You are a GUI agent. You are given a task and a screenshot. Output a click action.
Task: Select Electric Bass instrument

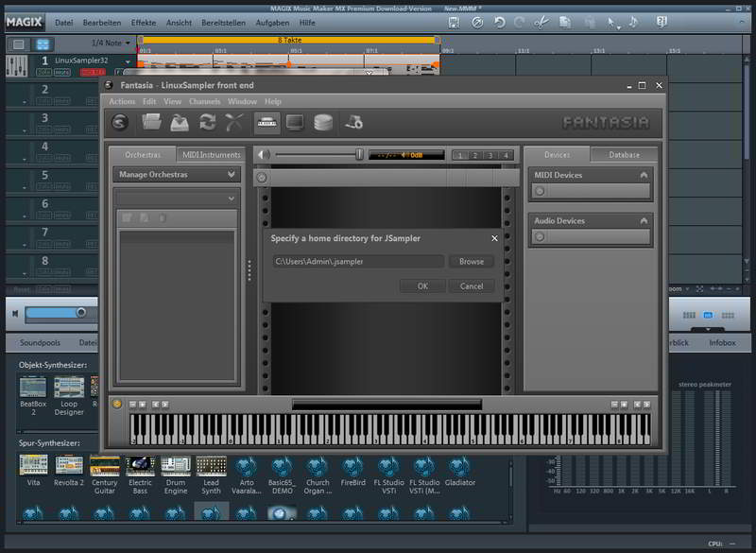(140, 465)
